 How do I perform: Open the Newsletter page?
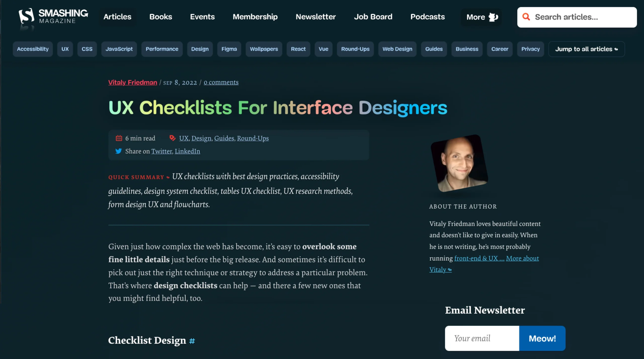tap(316, 17)
